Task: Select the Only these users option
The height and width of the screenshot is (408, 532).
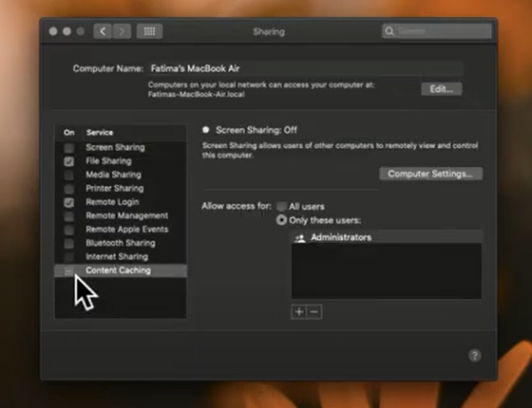Action: pyautogui.click(x=281, y=220)
